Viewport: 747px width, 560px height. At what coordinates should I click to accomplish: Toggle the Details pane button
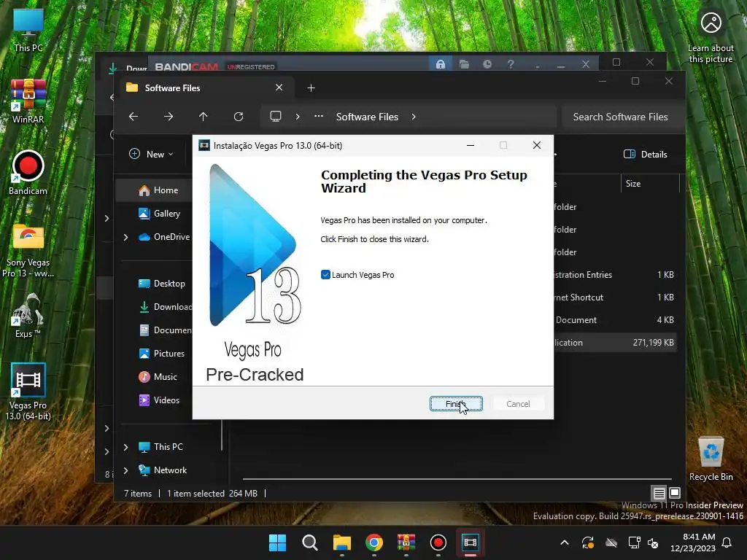click(646, 155)
